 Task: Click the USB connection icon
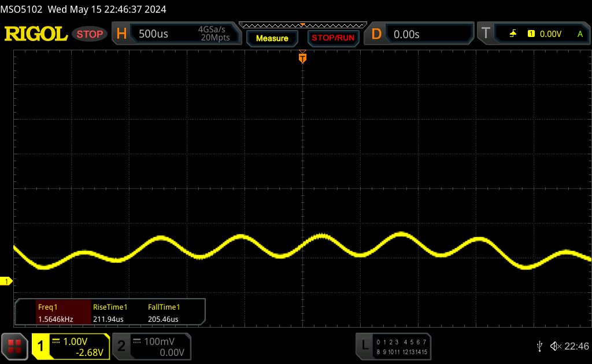click(539, 346)
